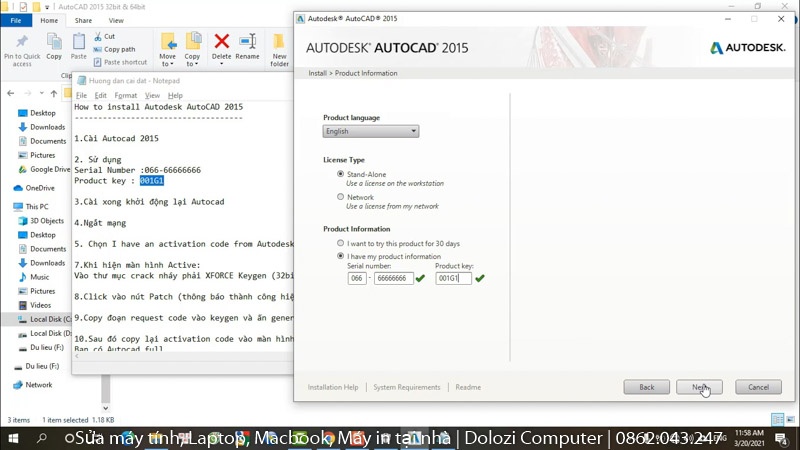Click Explorer Up one level arrow
Screen dimensions: 800x450
pyautogui.click(x=54, y=93)
